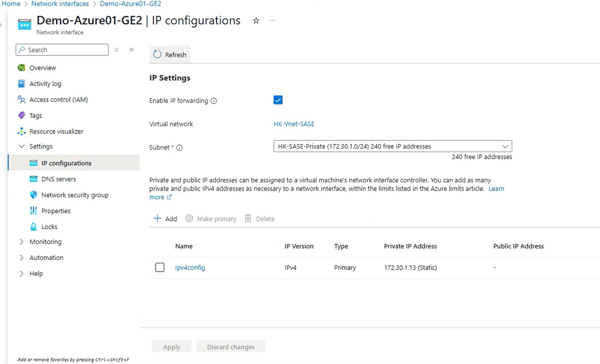The height and width of the screenshot is (364, 600).
Task: Collapse the Settings section
Action: coord(22,146)
